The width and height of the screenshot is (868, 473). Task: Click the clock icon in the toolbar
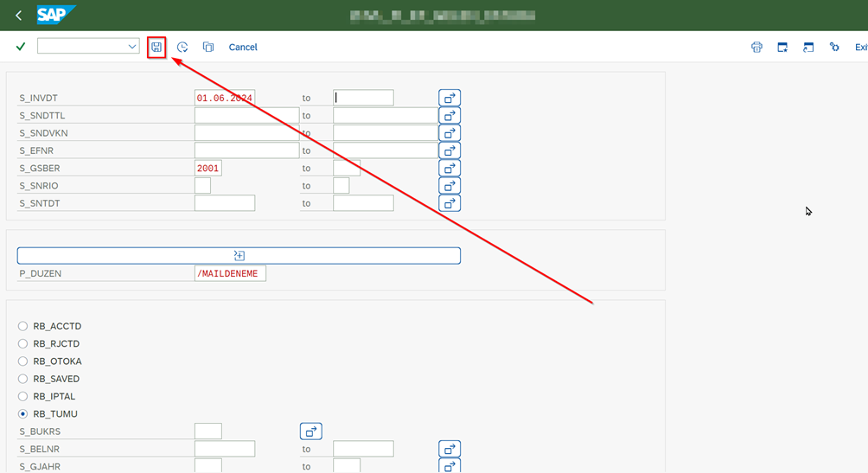182,47
